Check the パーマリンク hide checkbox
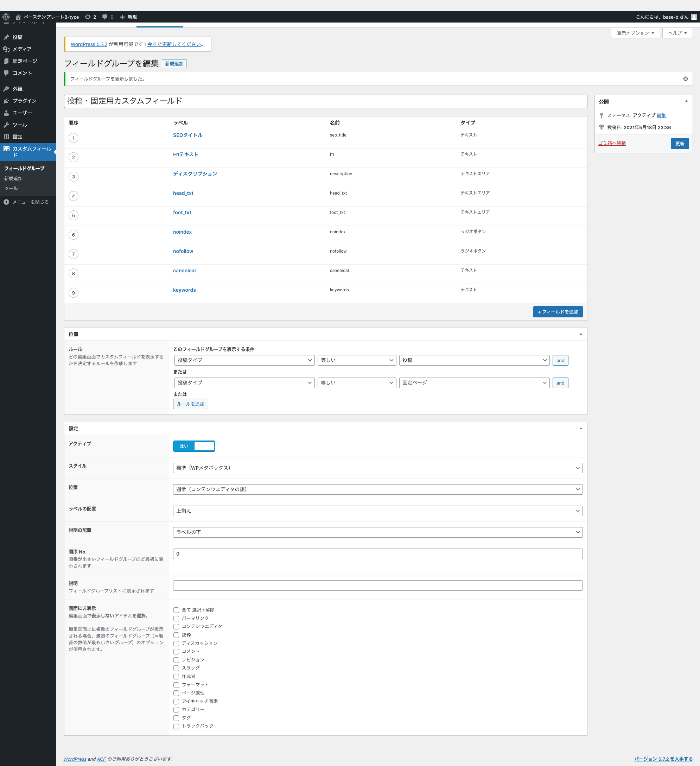The image size is (700, 766). (x=176, y=618)
